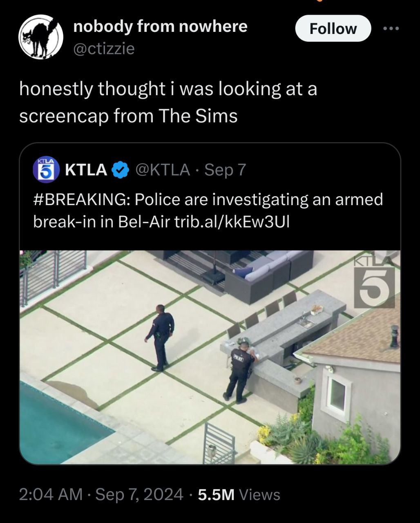This screenshot has height=523, width=420.
Task: Click the swimming pool in the photo
Action: (57, 425)
